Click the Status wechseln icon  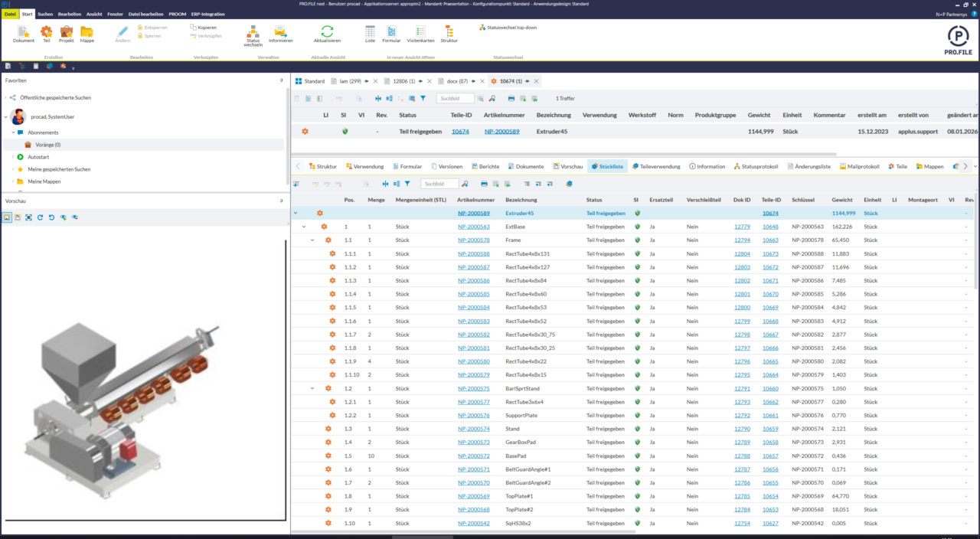[x=253, y=31]
